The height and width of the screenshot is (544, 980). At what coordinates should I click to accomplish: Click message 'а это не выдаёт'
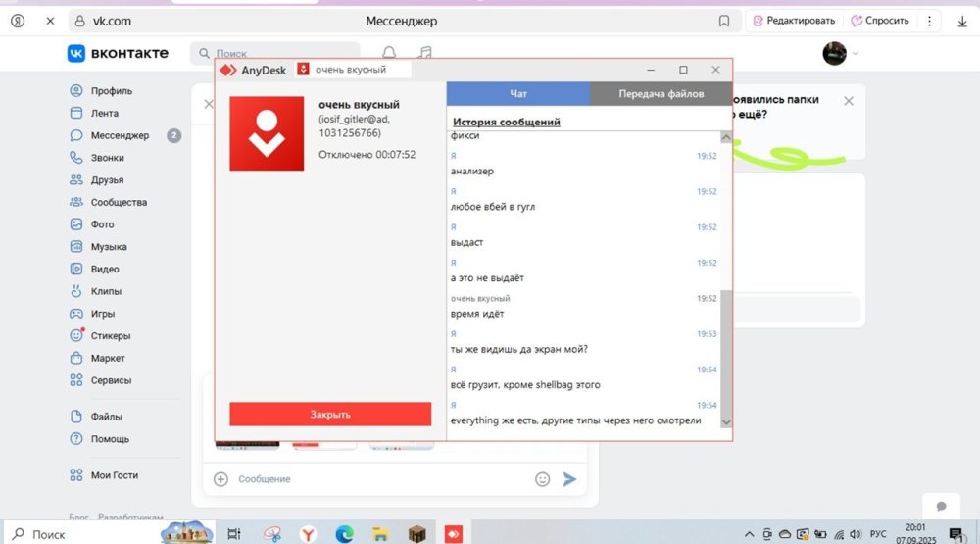pos(487,277)
